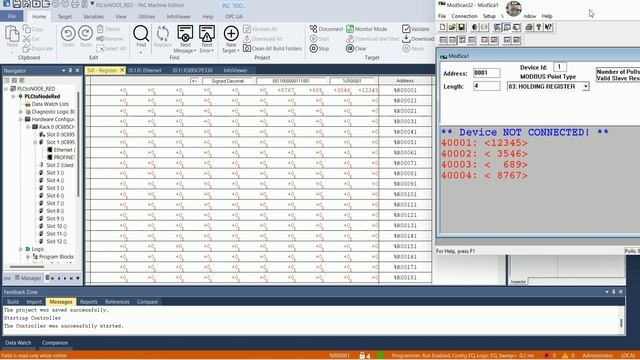Open Find dropdown arrow
The height and width of the screenshot is (360, 640).
click(x=141, y=52)
